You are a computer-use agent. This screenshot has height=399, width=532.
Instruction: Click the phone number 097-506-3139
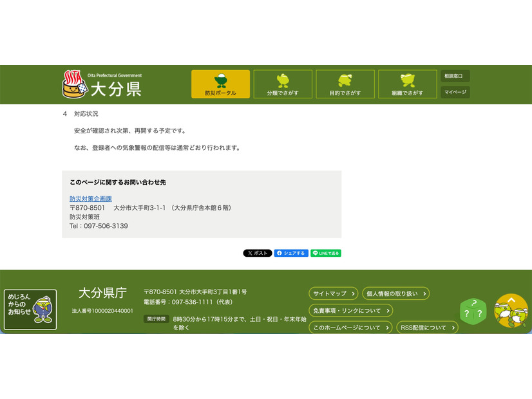coord(106,226)
